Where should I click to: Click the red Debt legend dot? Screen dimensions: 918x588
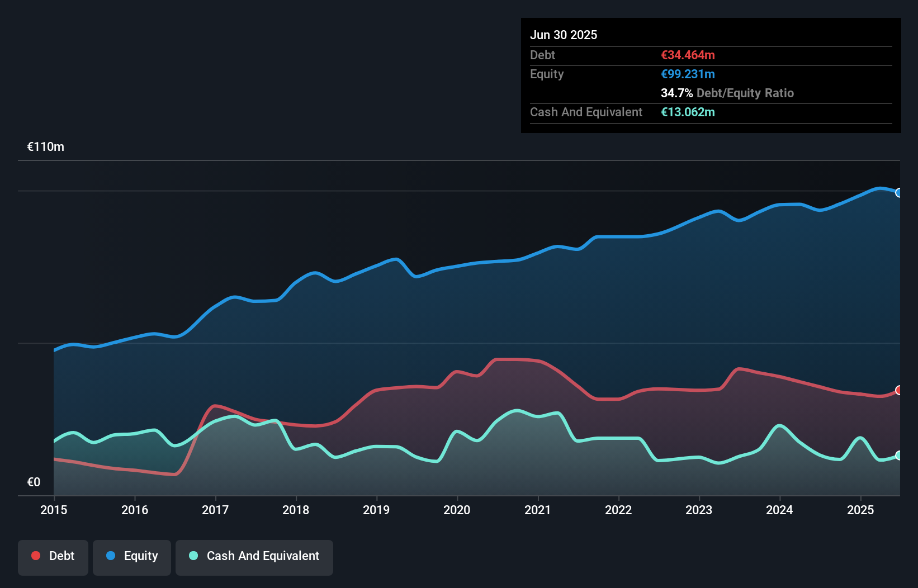coord(35,556)
